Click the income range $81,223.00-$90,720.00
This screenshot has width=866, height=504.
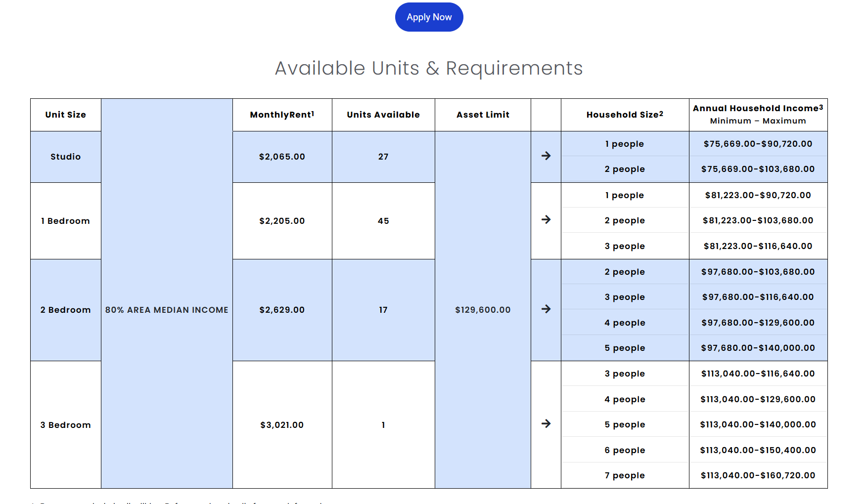pyautogui.click(x=758, y=195)
